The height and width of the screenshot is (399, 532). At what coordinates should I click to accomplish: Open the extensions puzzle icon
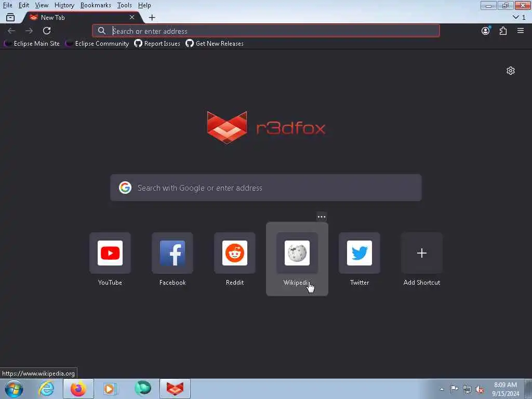503,31
